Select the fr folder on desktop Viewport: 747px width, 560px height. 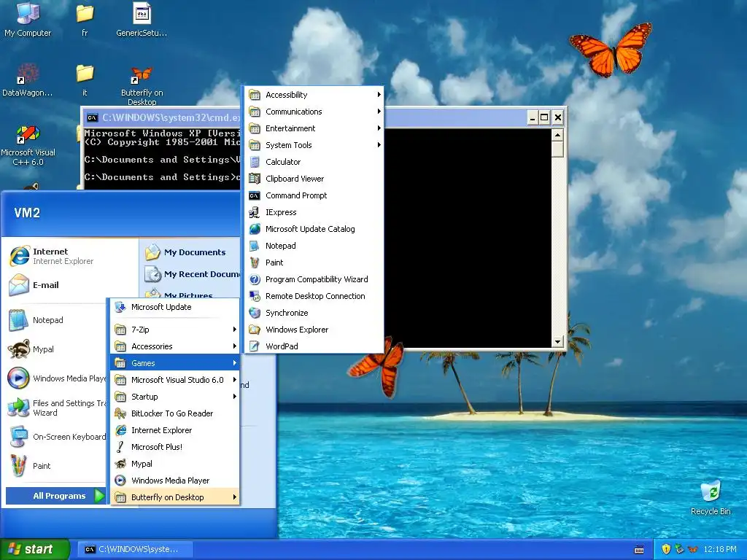tap(85, 19)
